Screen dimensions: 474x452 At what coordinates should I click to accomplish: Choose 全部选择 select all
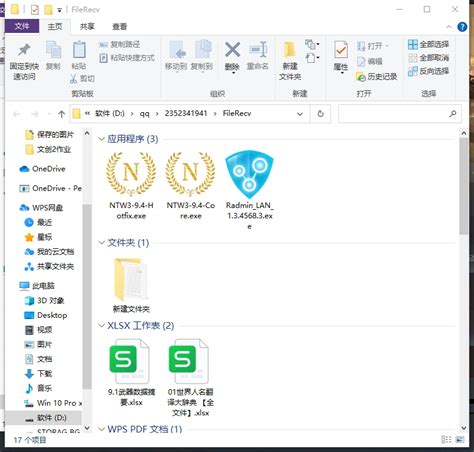(429, 44)
